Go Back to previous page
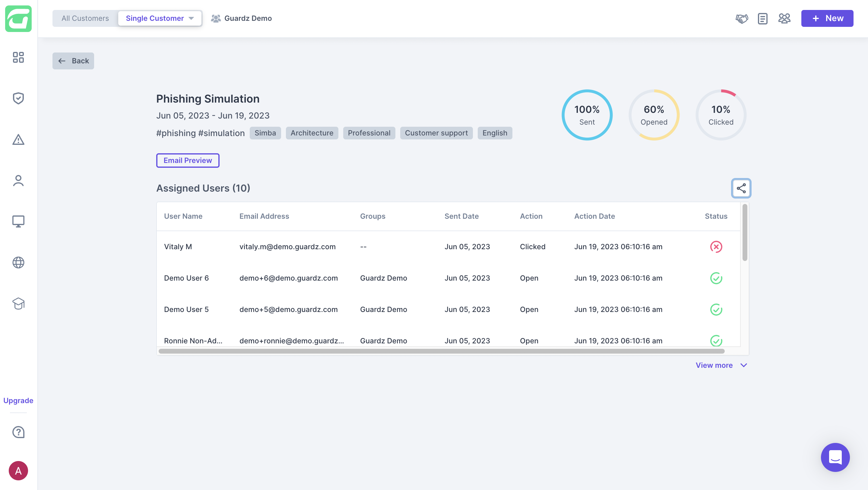Viewport: 868px width, 490px height. (73, 61)
